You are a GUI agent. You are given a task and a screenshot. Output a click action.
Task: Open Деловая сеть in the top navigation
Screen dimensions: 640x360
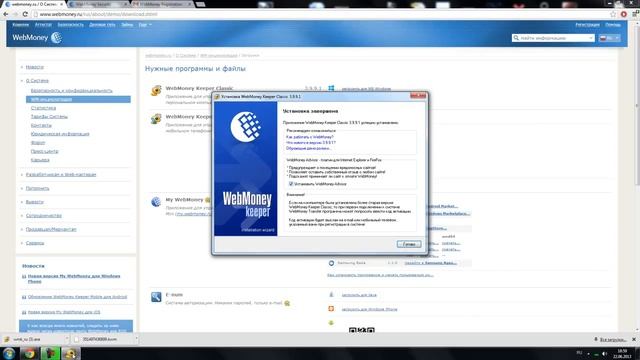click(x=102, y=25)
